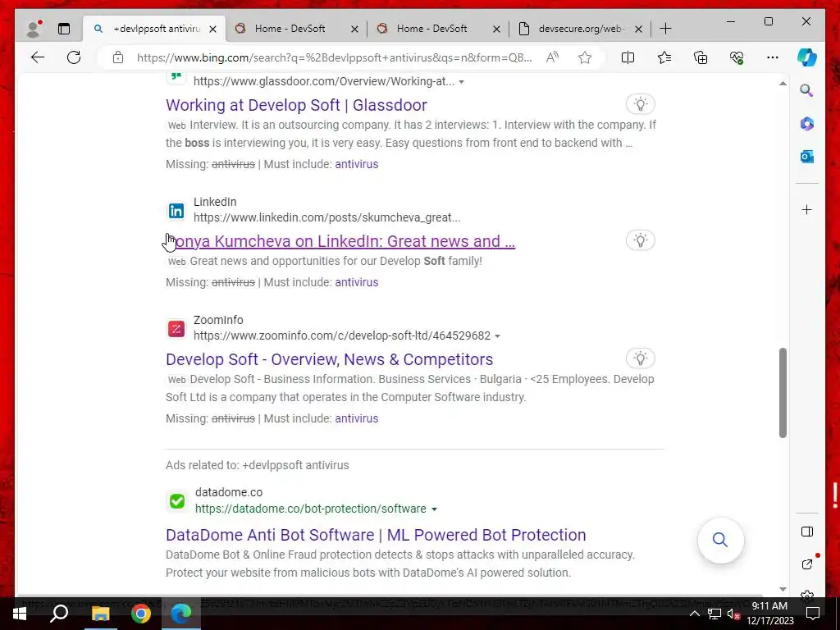Click lightbulb icon beside Glassdoor result
840x630 pixels.
pyautogui.click(x=640, y=104)
